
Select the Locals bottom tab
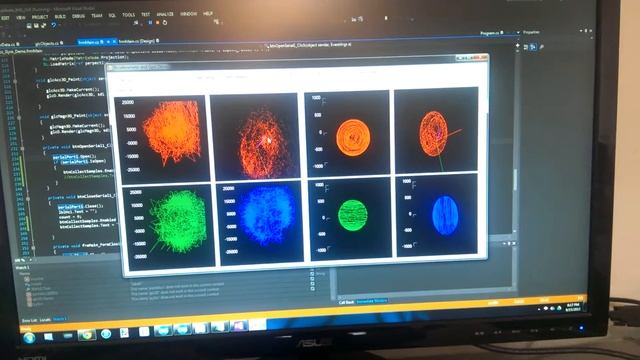tap(45, 320)
